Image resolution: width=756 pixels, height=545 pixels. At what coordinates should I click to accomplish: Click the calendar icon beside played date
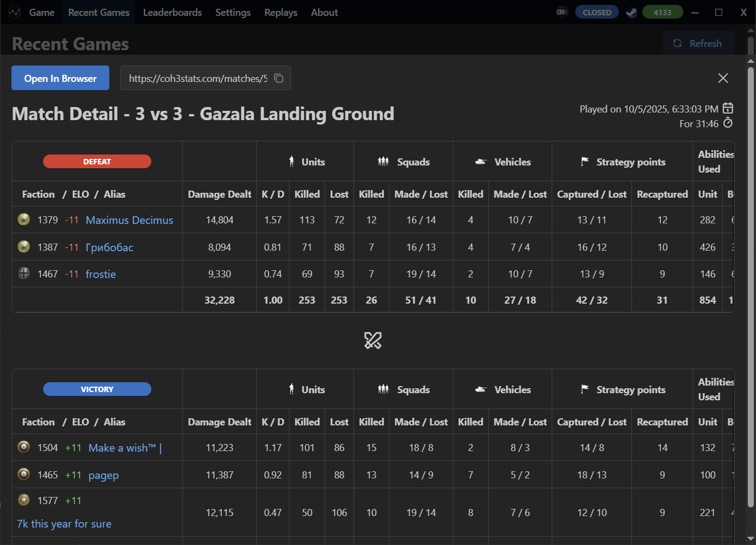pos(728,108)
